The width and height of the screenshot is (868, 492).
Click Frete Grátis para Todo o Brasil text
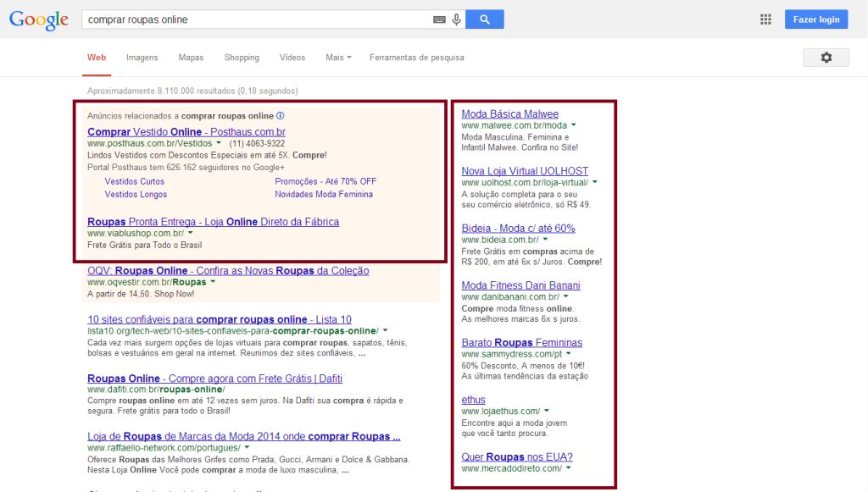(x=144, y=245)
